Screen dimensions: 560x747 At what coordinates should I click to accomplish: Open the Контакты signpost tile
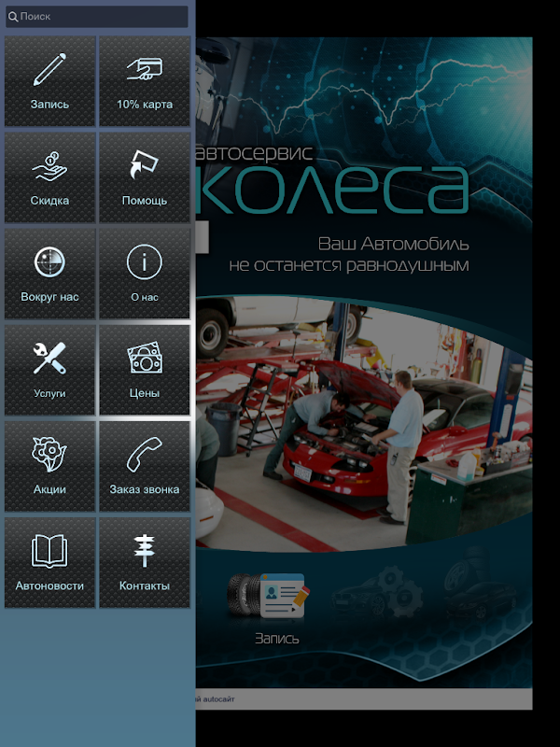pos(145,563)
